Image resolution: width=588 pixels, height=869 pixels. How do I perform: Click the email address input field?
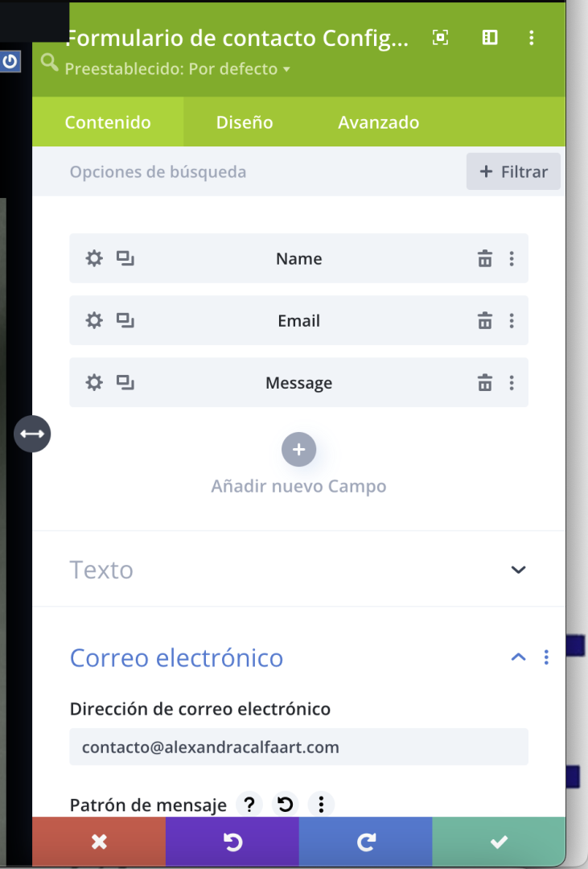(298, 747)
